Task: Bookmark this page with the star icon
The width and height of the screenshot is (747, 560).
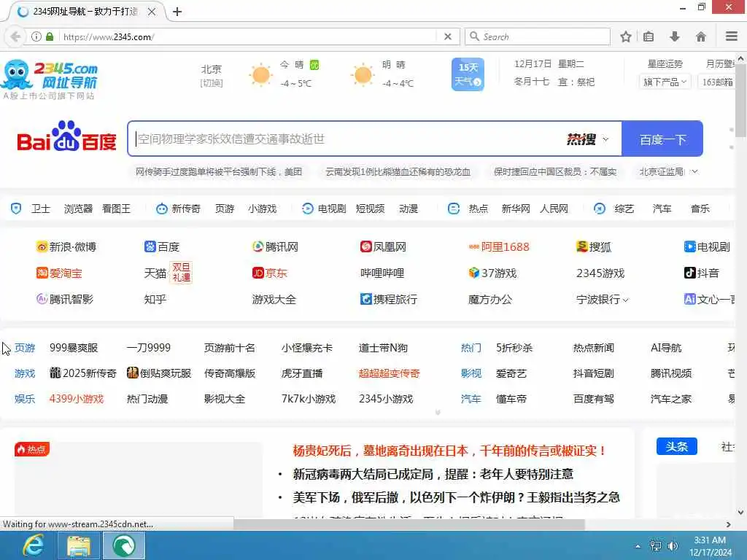Action: 625,36
